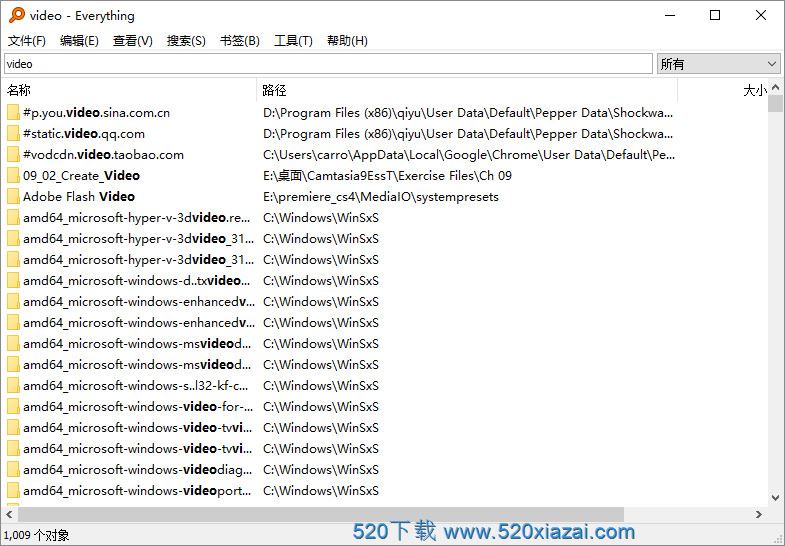Click folder icon of #static.video.qq.com
Screen dimensions: 785x546
click(13, 134)
